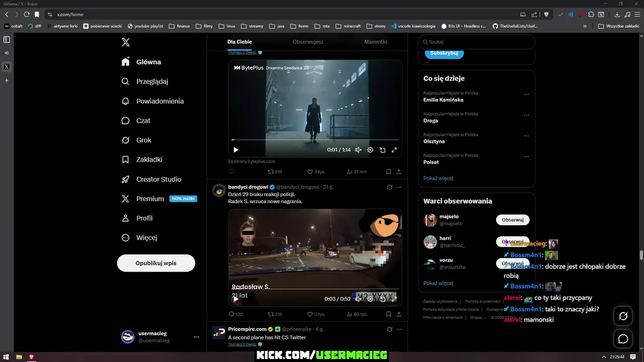The width and height of the screenshot is (644, 362).
Task: Expand Więcej menu in sidebar
Action: tap(139, 238)
